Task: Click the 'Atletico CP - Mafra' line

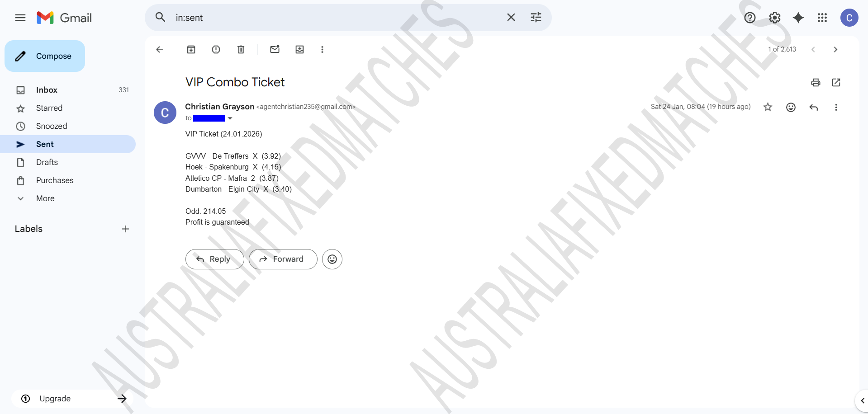Action: 232,178
